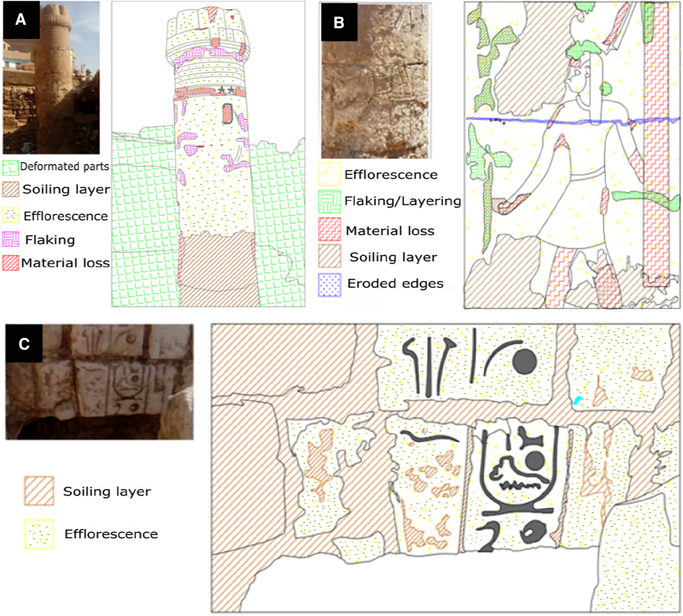Click panel B 'Efflorescence' text
This screenshot has height=616, width=683.
point(391,175)
